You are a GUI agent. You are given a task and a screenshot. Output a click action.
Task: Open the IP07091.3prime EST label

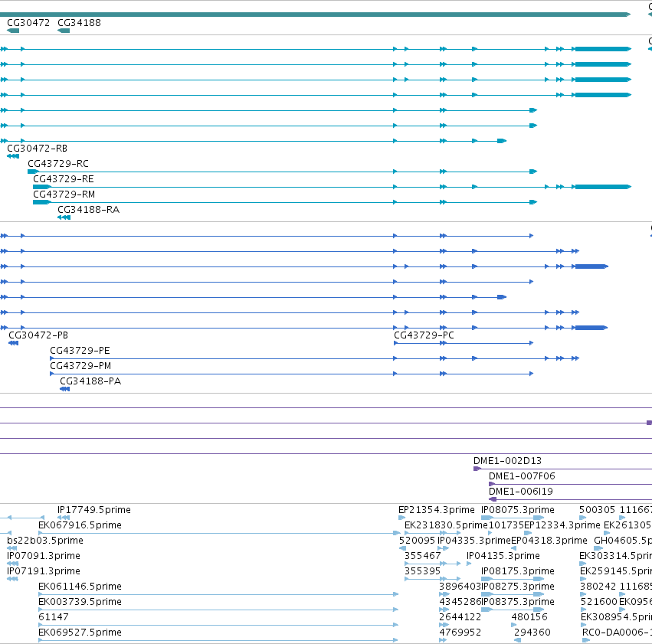tap(44, 556)
